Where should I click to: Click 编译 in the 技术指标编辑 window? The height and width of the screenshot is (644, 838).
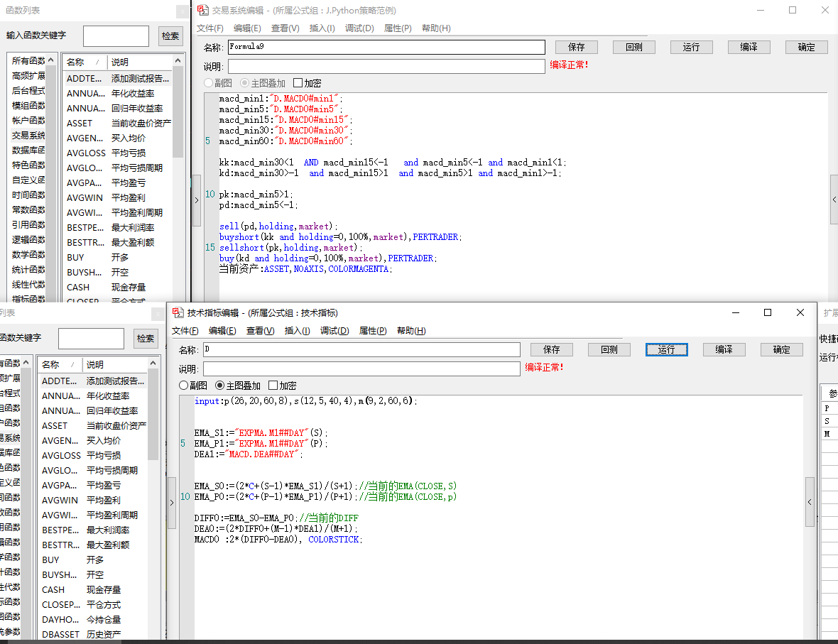pyautogui.click(x=724, y=349)
